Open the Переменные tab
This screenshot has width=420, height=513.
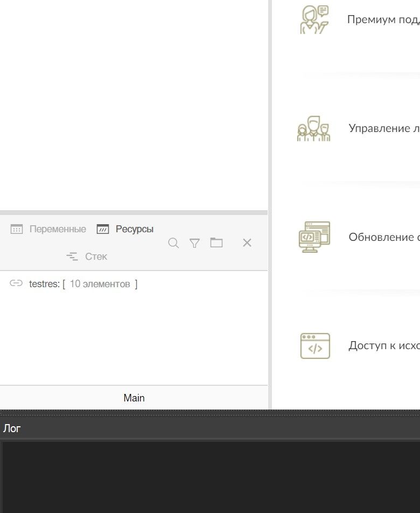click(x=48, y=229)
